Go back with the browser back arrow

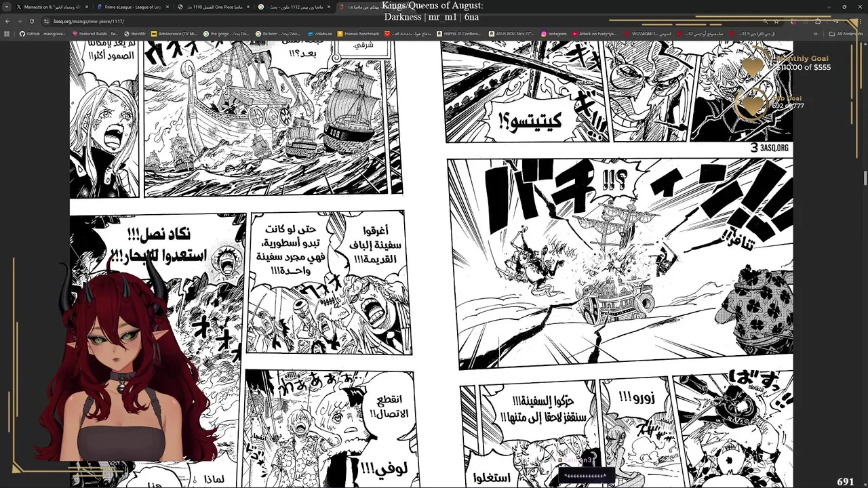pos(7,21)
